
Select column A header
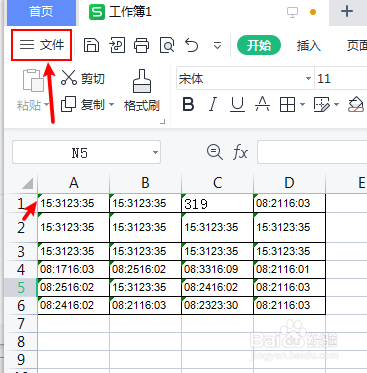(74, 183)
